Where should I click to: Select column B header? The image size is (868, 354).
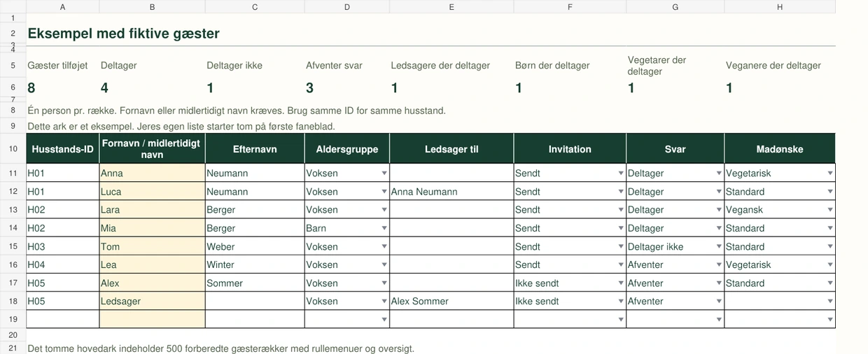tap(153, 7)
